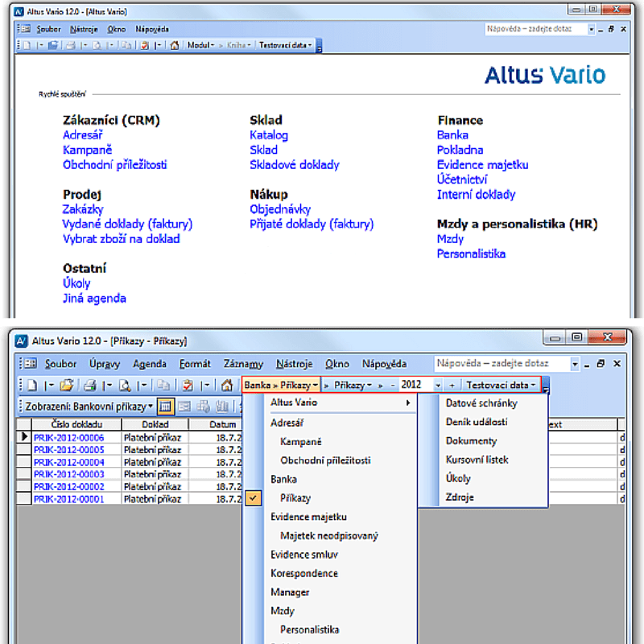
Task: Click the Open folder icon in the top window toolbar
Action: tap(53, 45)
